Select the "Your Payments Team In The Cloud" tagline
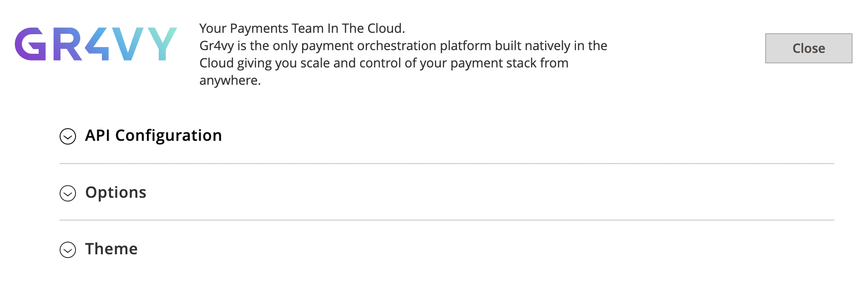This screenshot has width=868, height=288. pyautogui.click(x=302, y=28)
